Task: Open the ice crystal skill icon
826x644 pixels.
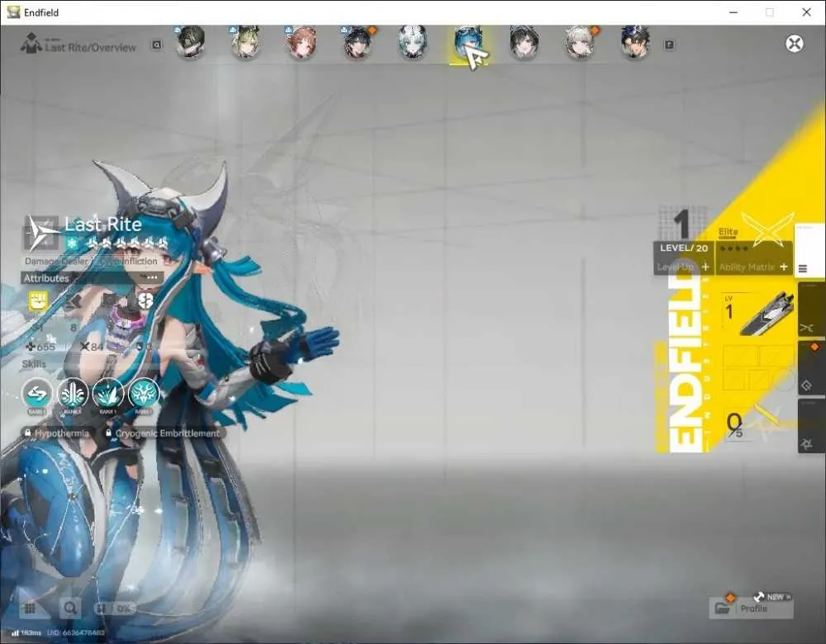Action: [x=108, y=393]
